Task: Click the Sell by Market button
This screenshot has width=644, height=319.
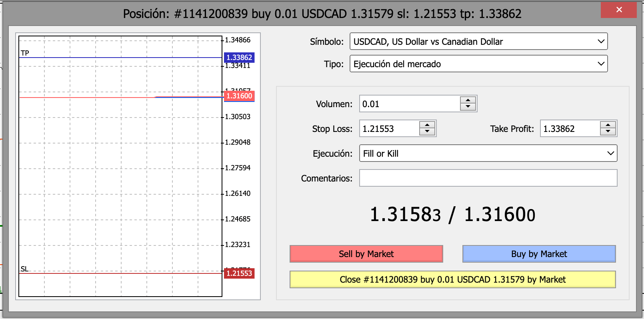Action: [x=366, y=254]
